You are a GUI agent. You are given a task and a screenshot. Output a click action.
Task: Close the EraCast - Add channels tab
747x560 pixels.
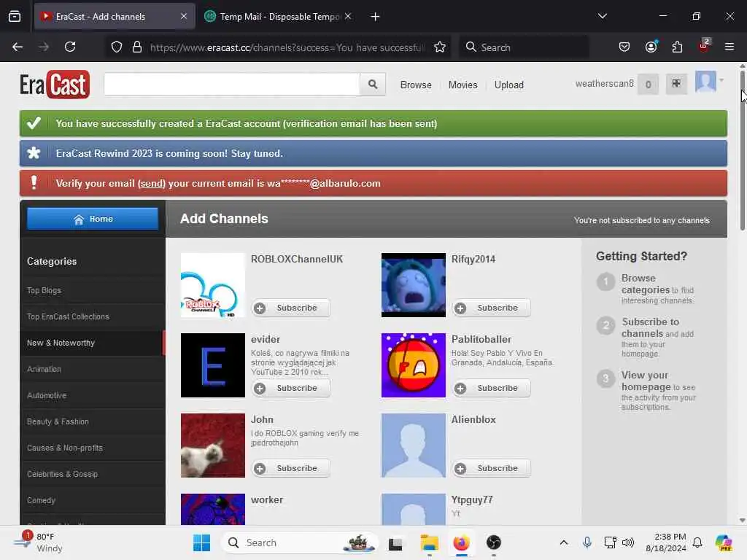(184, 16)
